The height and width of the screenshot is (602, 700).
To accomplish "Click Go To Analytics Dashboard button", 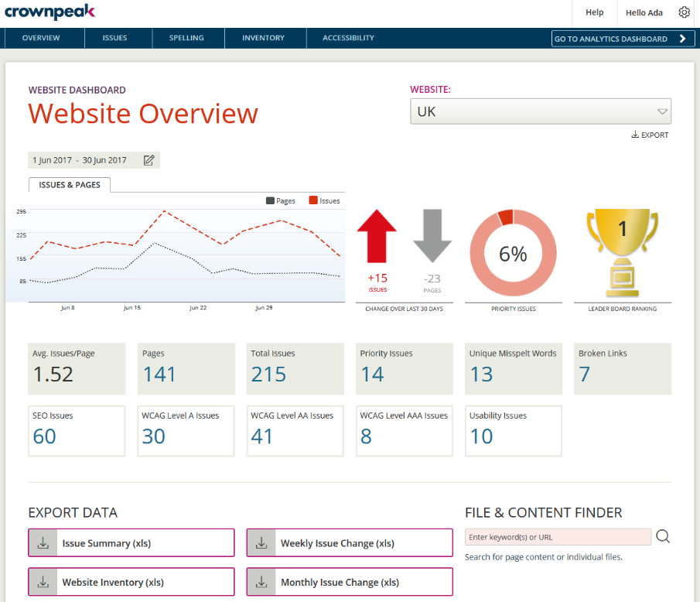I will point(623,39).
